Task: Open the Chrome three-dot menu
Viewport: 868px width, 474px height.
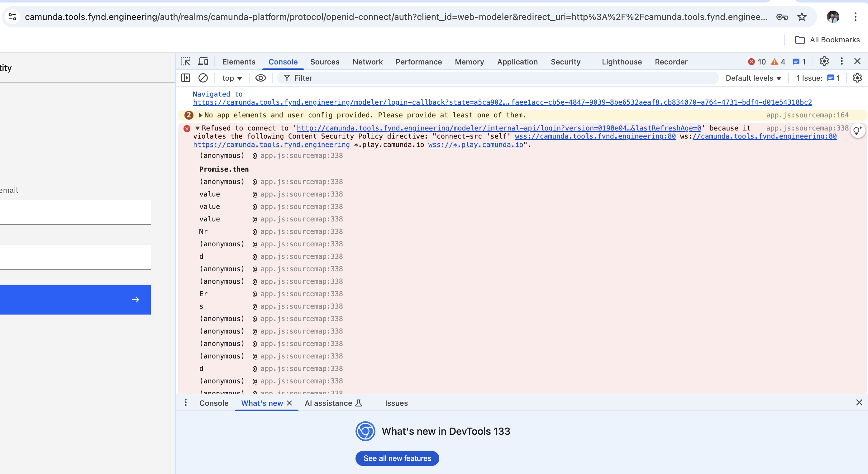Action: (855, 17)
